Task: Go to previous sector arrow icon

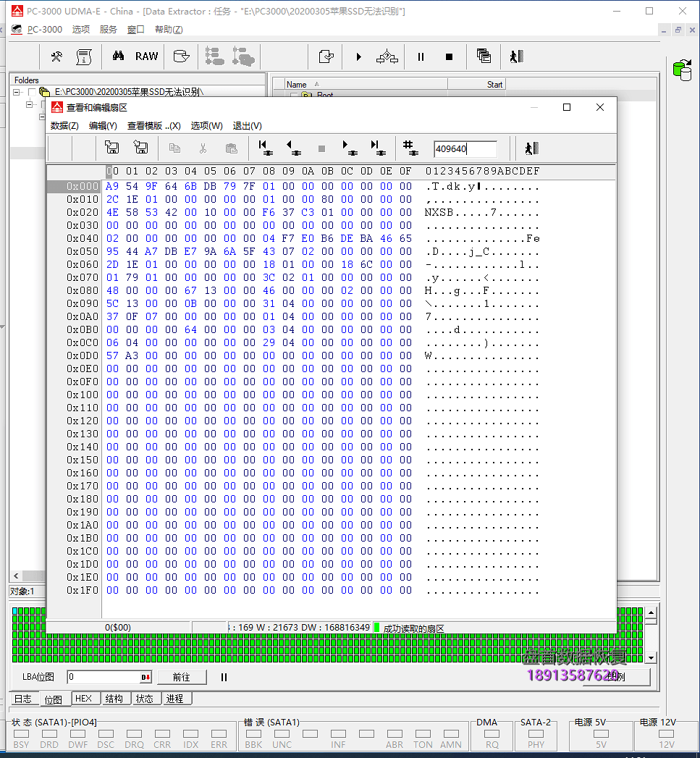Action: [293, 148]
